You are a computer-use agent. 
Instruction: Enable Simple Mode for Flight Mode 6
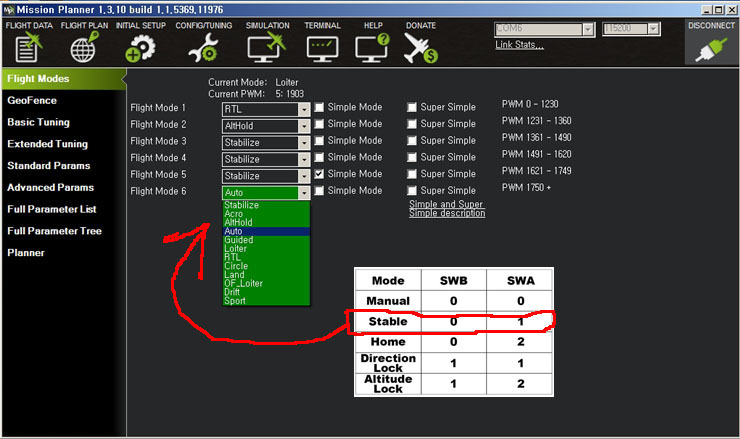(320, 190)
